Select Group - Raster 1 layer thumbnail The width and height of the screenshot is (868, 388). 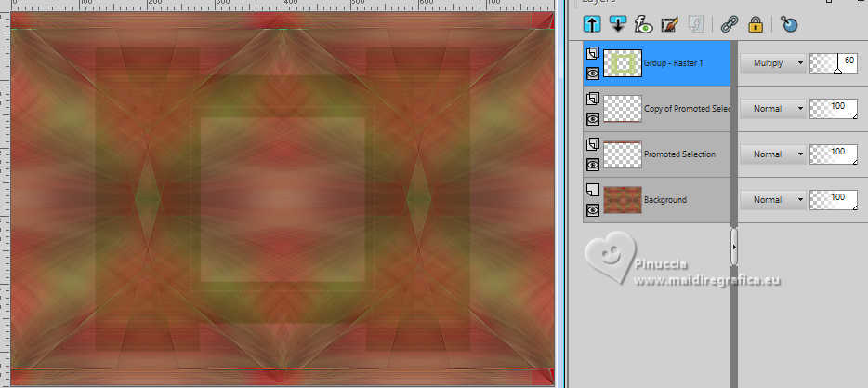pos(623,63)
